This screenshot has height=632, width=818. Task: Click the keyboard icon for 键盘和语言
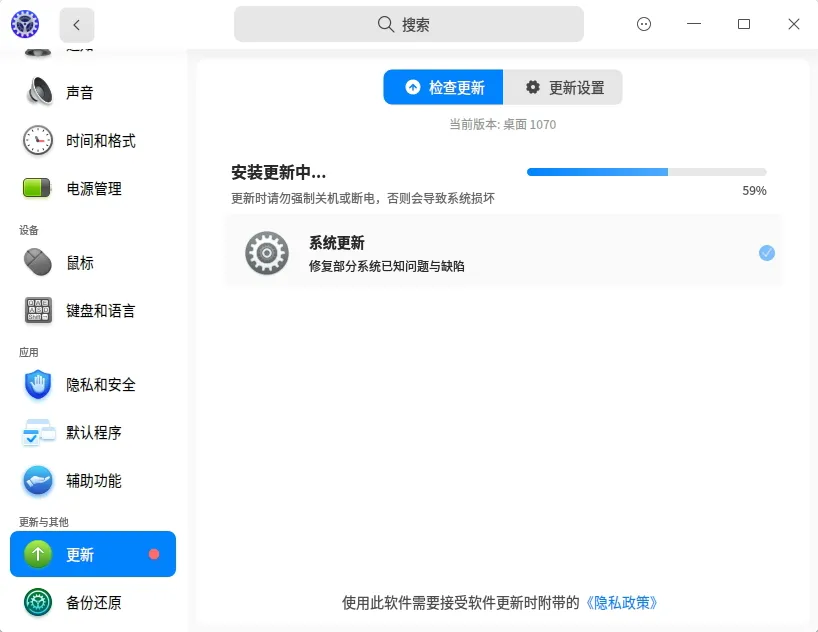[38, 310]
